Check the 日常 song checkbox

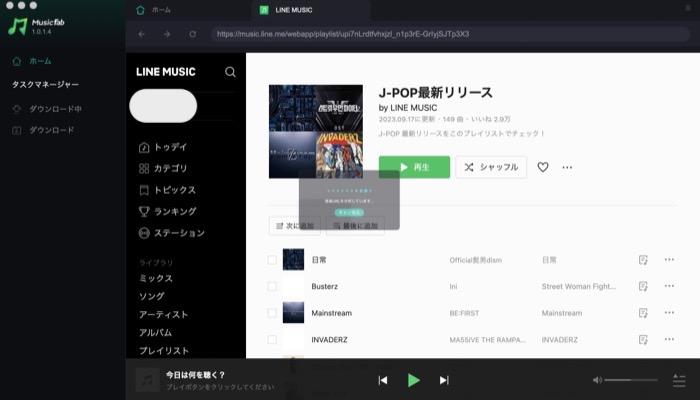272,260
